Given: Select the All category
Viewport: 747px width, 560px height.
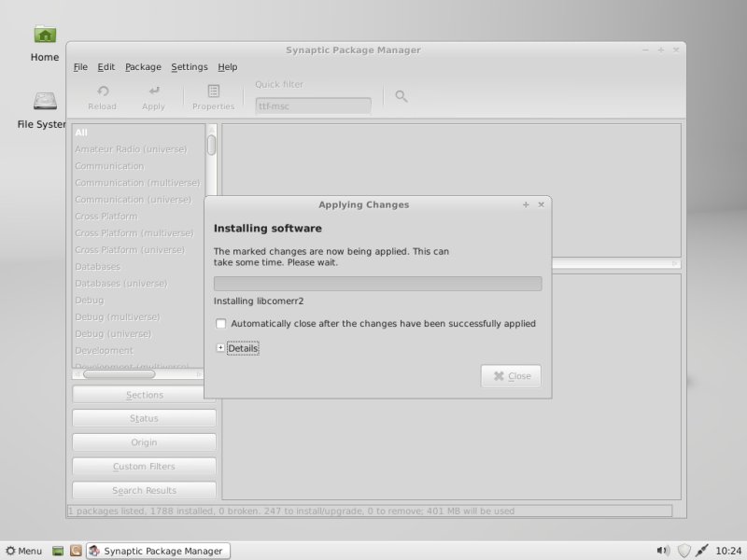Looking at the screenshot, I should click(x=138, y=133).
